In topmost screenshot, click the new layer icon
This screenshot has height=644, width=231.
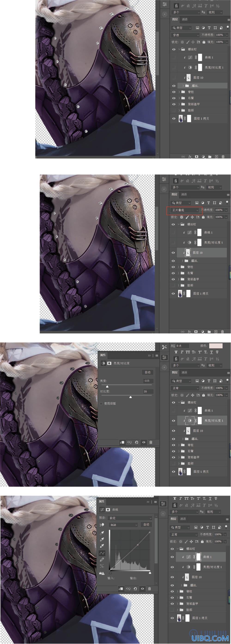[x=216, y=156]
